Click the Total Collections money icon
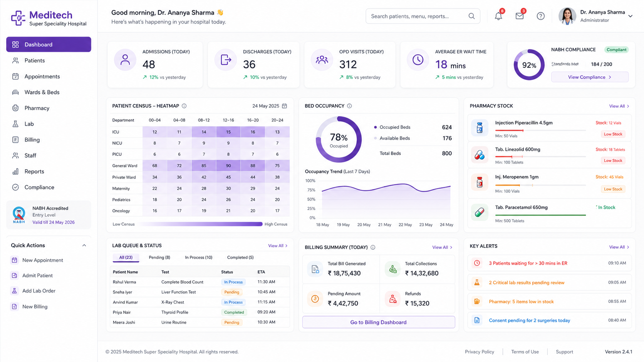 click(x=392, y=269)
